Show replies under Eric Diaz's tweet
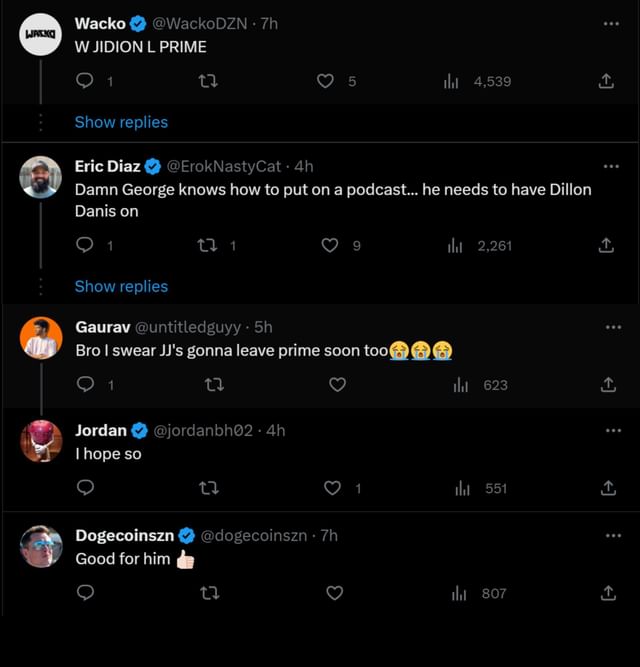The height and width of the screenshot is (667, 640). pyautogui.click(x=121, y=286)
